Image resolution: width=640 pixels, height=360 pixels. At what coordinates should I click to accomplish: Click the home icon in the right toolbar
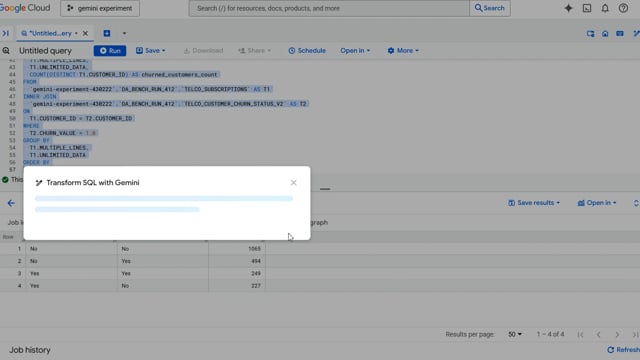605,34
